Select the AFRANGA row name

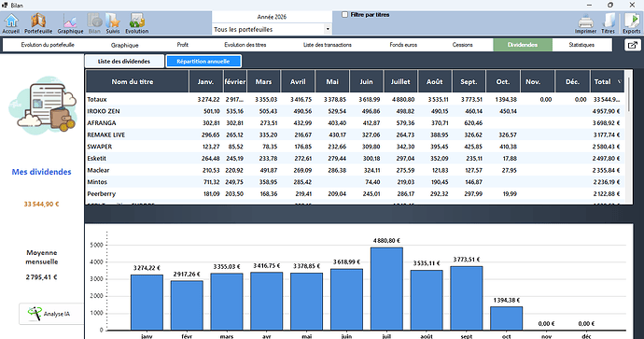click(x=102, y=123)
